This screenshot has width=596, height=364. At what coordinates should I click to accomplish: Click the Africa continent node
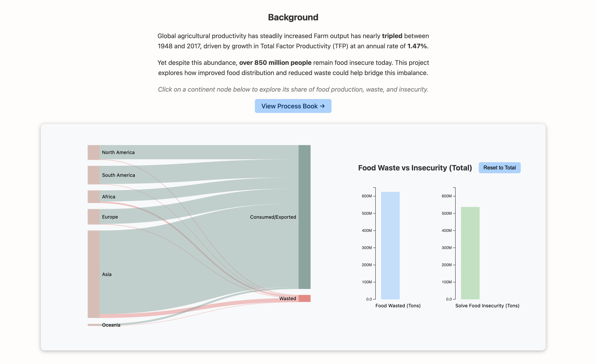coord(93,197)
